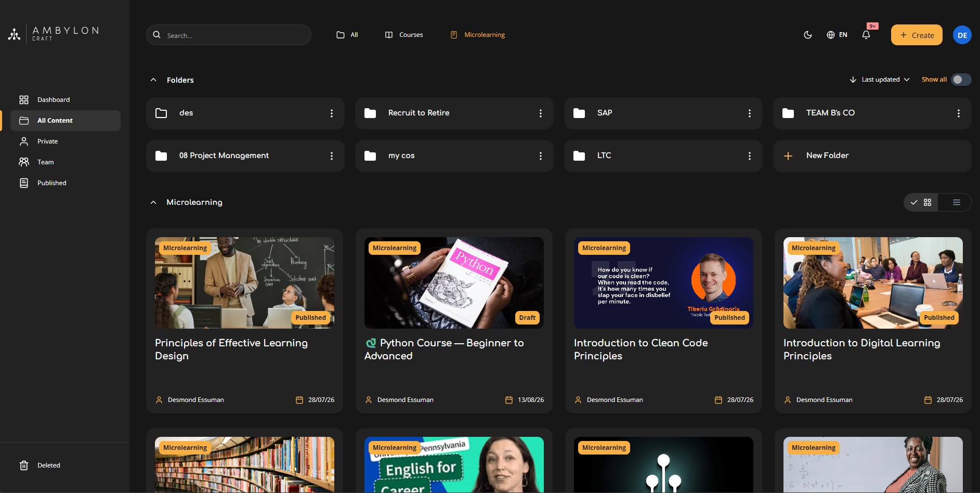The width and height of the screenshot is (980, 493).
Task: Collapse the Microlearning section
Action: pyautogui.click(x=153, y=202)
